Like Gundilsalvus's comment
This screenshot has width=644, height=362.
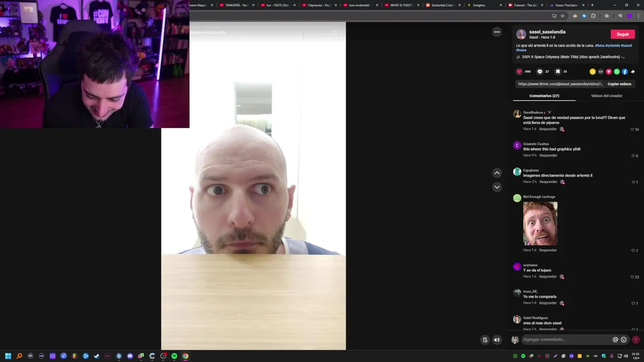pyautogui.click(x=632, y=129)
